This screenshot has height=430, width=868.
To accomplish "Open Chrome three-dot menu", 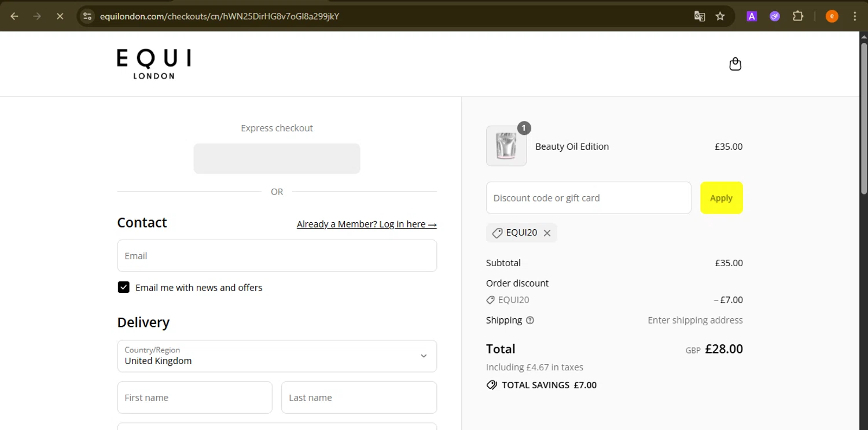I will pyautogui.click(x=855, y=16).
